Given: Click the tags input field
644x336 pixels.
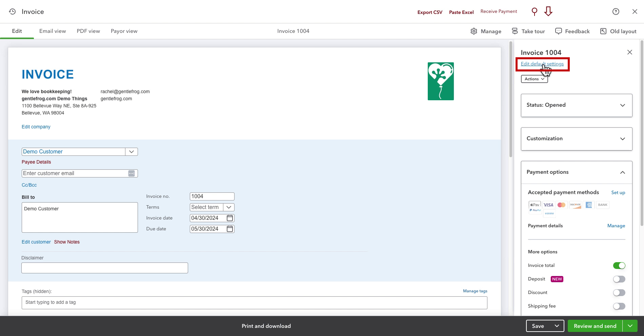Looking at the screenshot, I should 254,302.
